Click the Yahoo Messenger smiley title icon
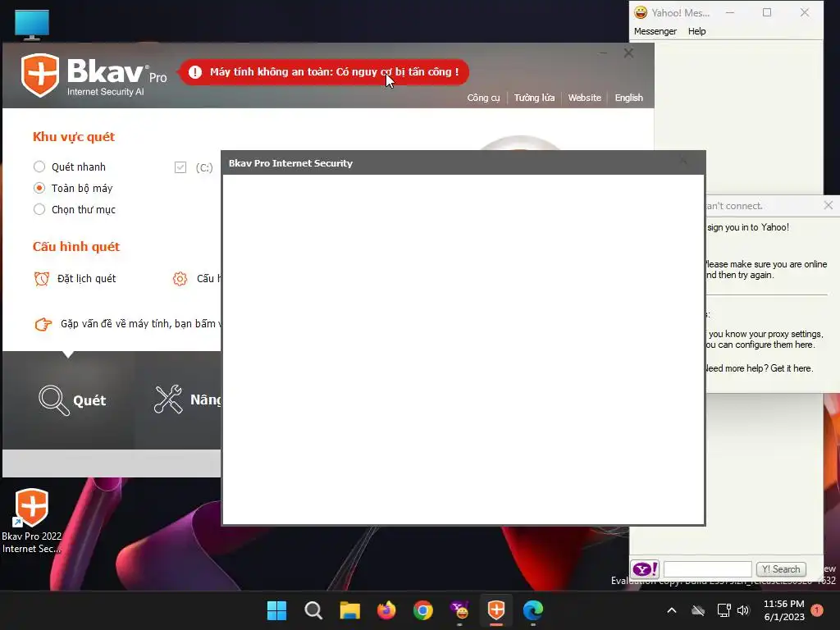The height and width of the screenshot is (630, 840). point(640,12)
